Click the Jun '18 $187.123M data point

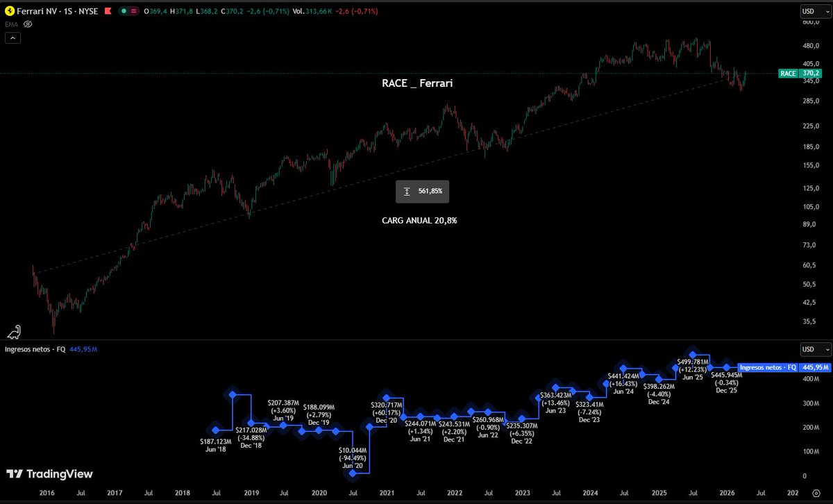tap(216, 430)
